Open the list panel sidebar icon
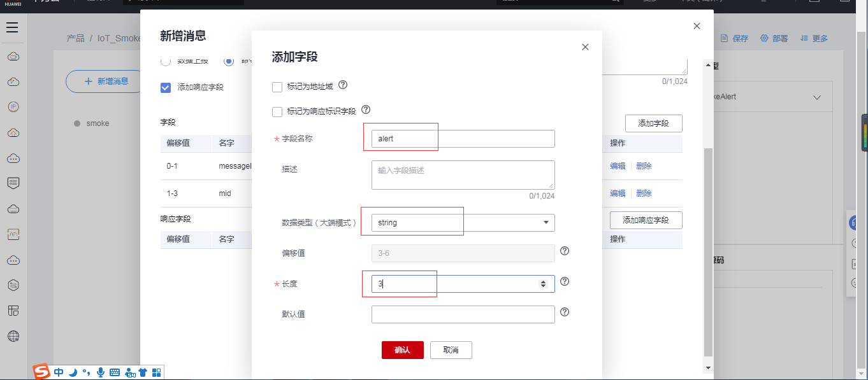This screenshot has width=868, height=380. coord(13,183)
